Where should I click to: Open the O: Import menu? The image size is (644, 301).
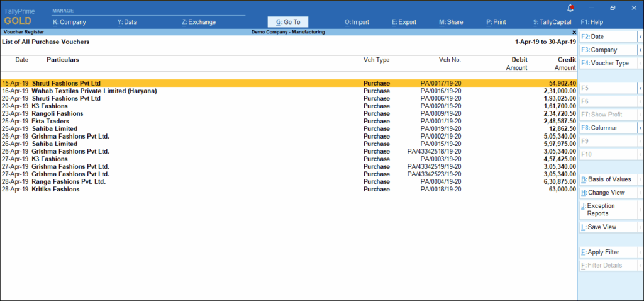[x=357, y=22]
